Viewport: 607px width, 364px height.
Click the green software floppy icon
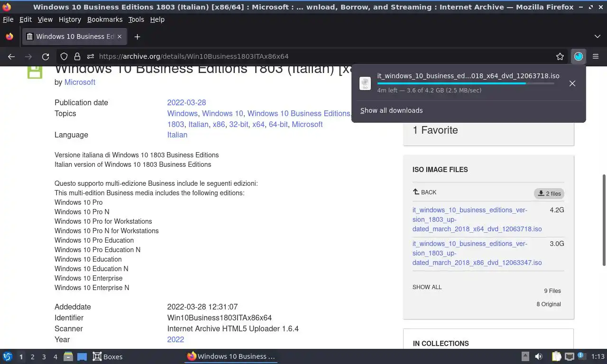35,73
